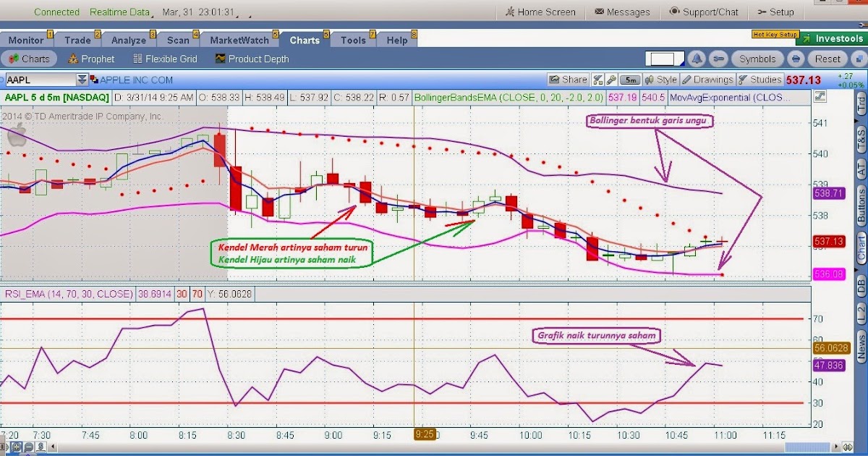Click the Hot Key Setup button
Screen dimensions: 868x456
pyautogui.click(x=775, y=34)
